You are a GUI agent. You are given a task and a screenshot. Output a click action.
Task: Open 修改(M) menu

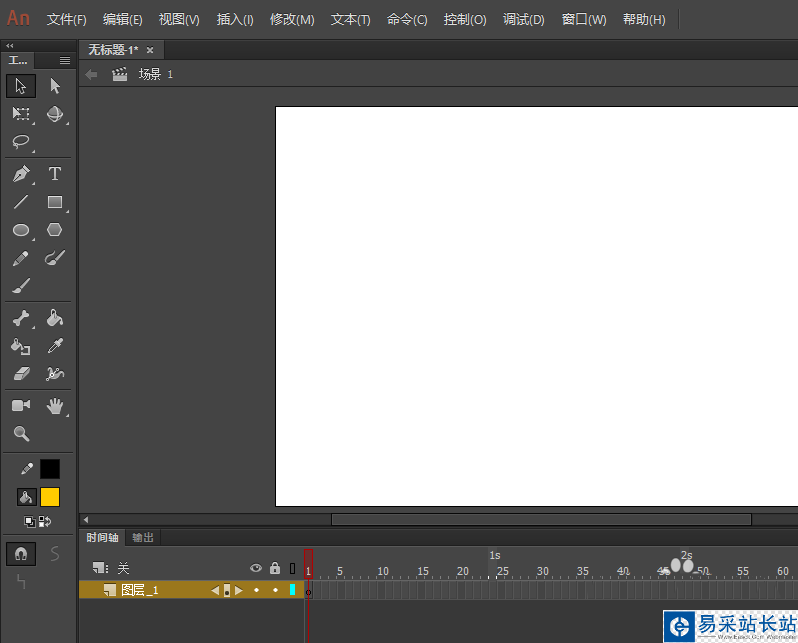(292, 19)
